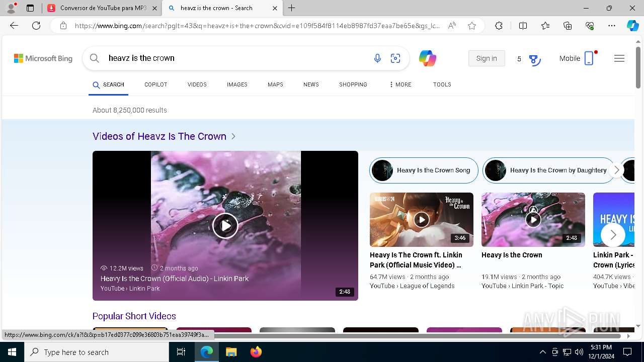Open the TOOLS option

442,84
